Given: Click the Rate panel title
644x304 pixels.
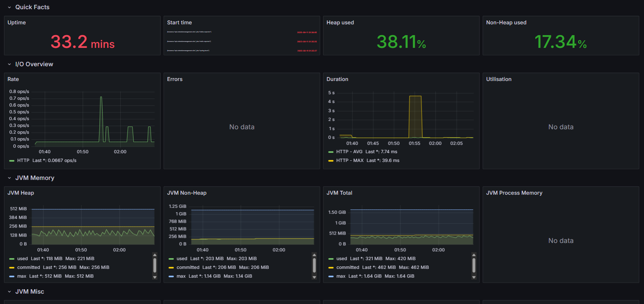Looking at the screenshot, I should pyautogui.click(x=13, y=79).
